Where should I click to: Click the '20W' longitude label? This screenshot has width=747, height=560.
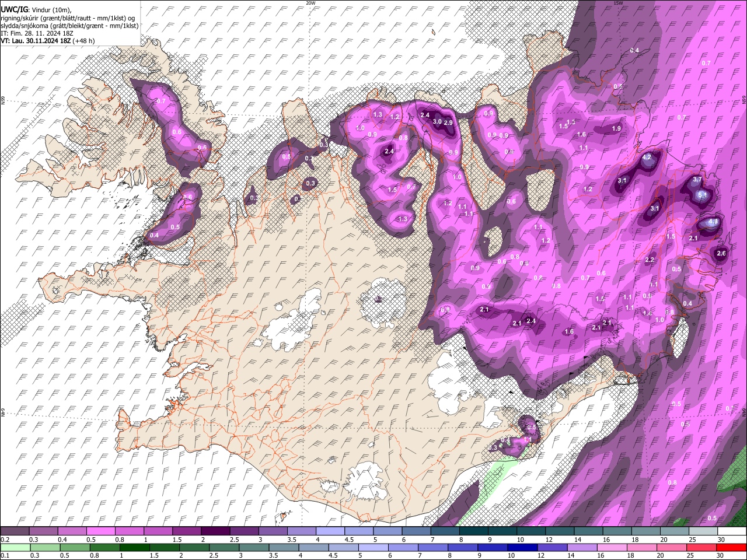pyautogui.click(x=310, y=3)
